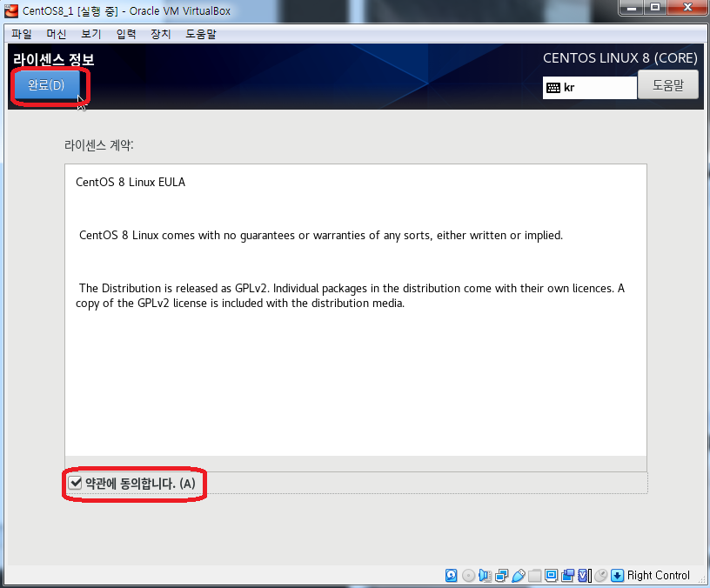Click the Right Control host key label
Screen dimensions: 710x588
659,575
